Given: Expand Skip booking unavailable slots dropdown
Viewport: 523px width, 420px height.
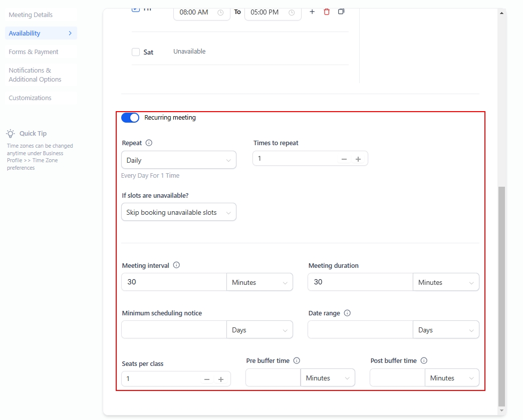Looking at the screenshot, I should pyautogui.click(x=178, y=212).
